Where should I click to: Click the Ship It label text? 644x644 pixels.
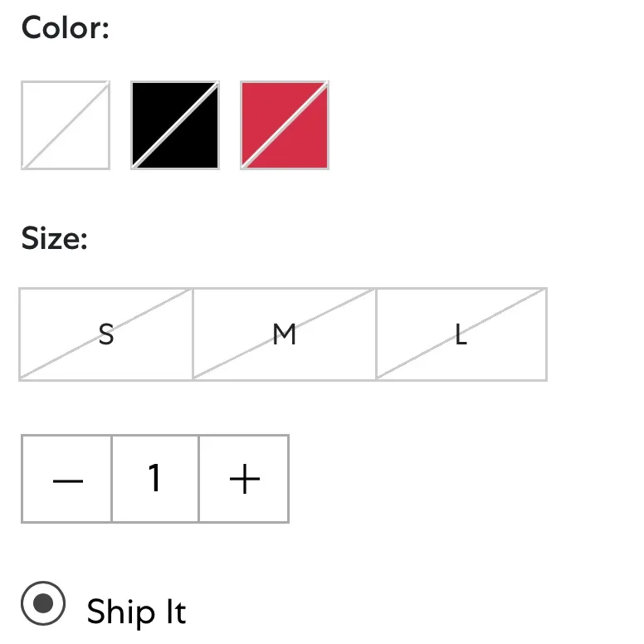click(136, 612)
